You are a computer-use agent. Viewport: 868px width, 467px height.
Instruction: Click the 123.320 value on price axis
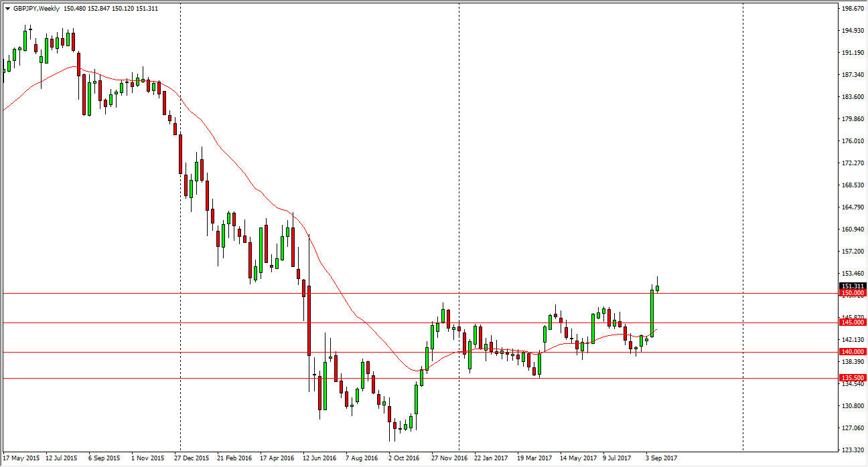(x=853, y=450)
